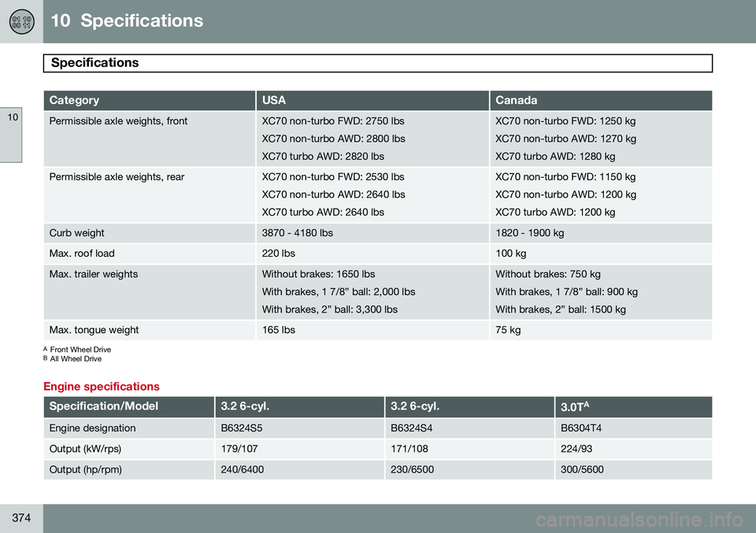Select 'With brakes, 1 7/8” ball: 2,000 lbs'

339,292
